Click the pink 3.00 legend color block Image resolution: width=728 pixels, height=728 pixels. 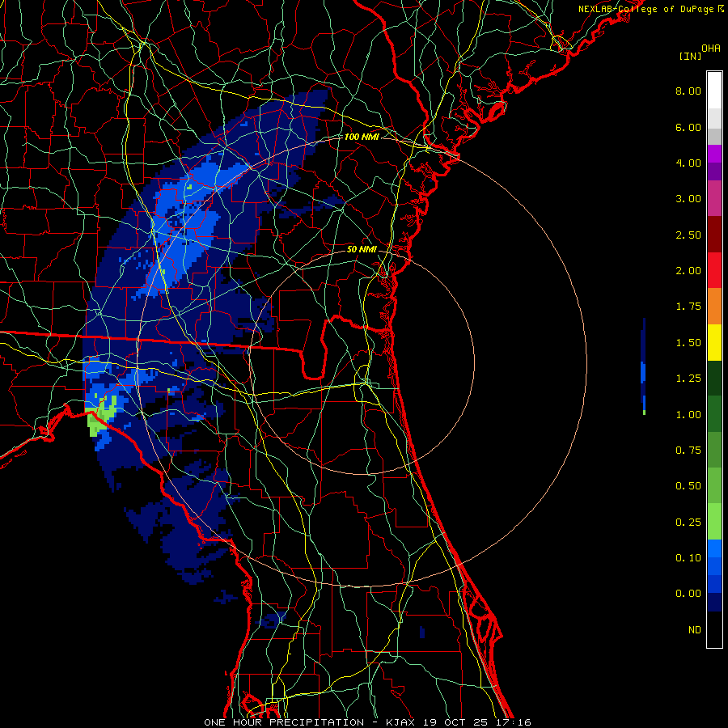tap(714, 198)
